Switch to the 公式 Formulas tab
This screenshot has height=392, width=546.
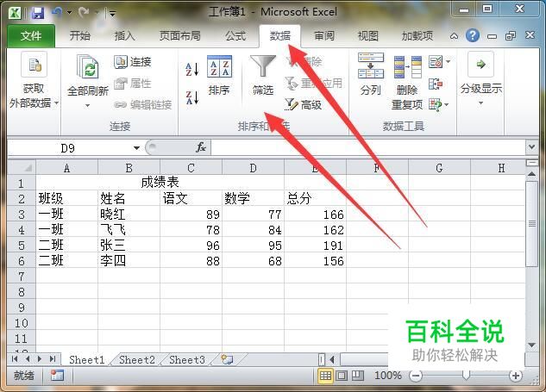point(235,35)
